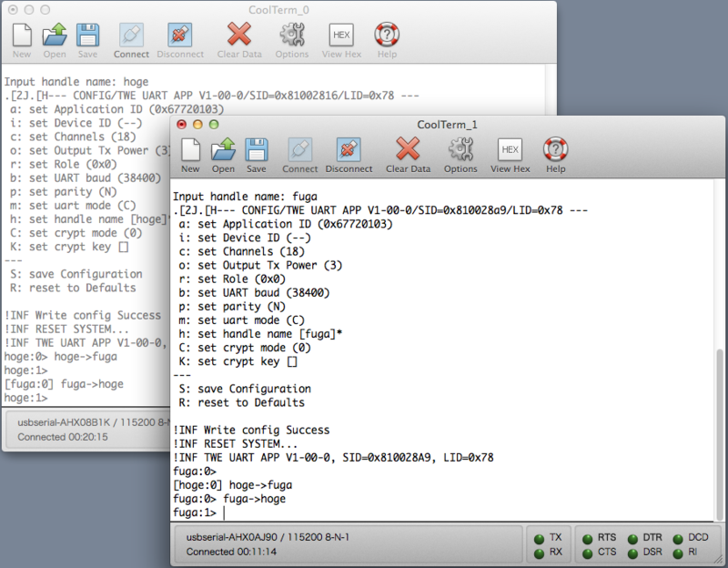Image resolution: width=728 pixels, height=568 pixels.
Task: Open Help in CoolTerm_0 window
Action: point(387,35)
